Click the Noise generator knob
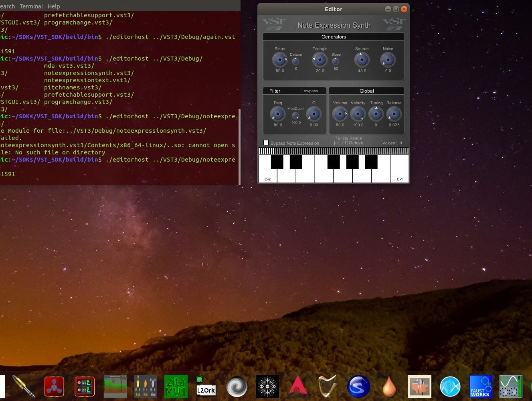The width and height of the screenshot is (532, 401). (x=388, y=60)
